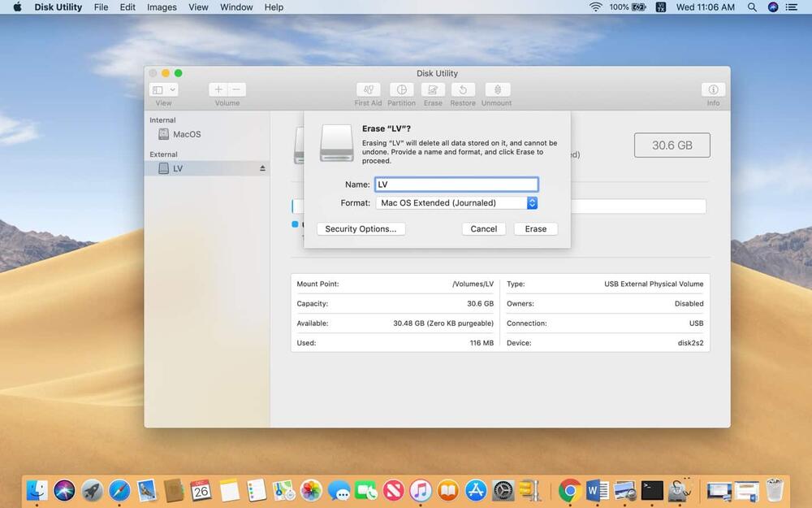
Task: Select LV external volume in sidebar
Action: 177,168
